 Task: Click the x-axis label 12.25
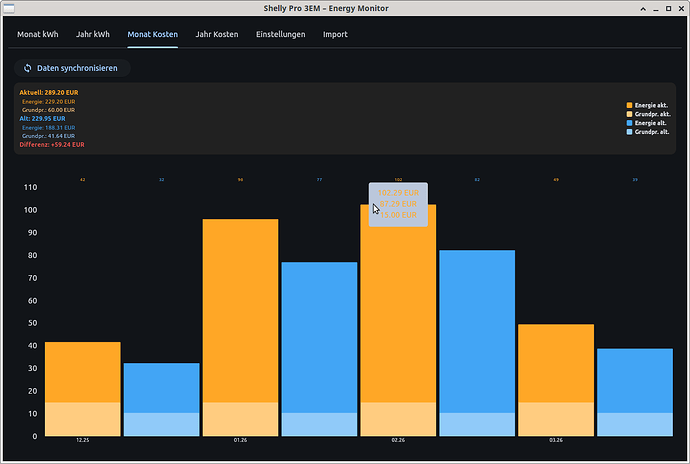pos(83,440)
